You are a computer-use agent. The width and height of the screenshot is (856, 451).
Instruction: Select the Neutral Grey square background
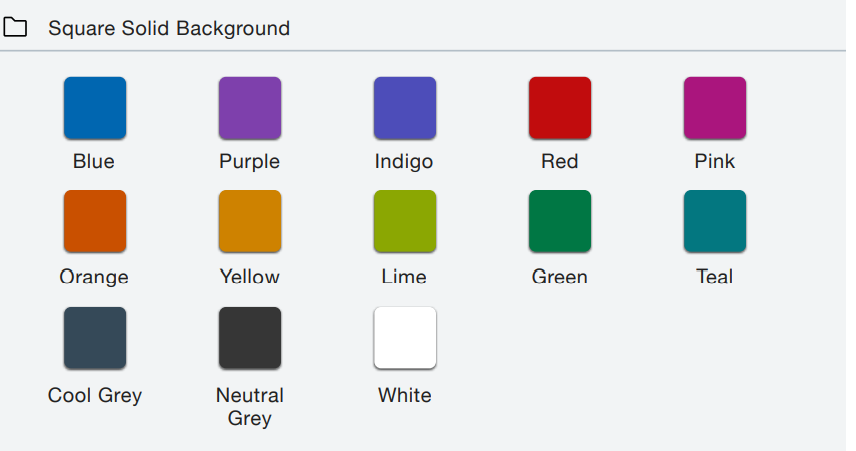[x=250, y=338]
